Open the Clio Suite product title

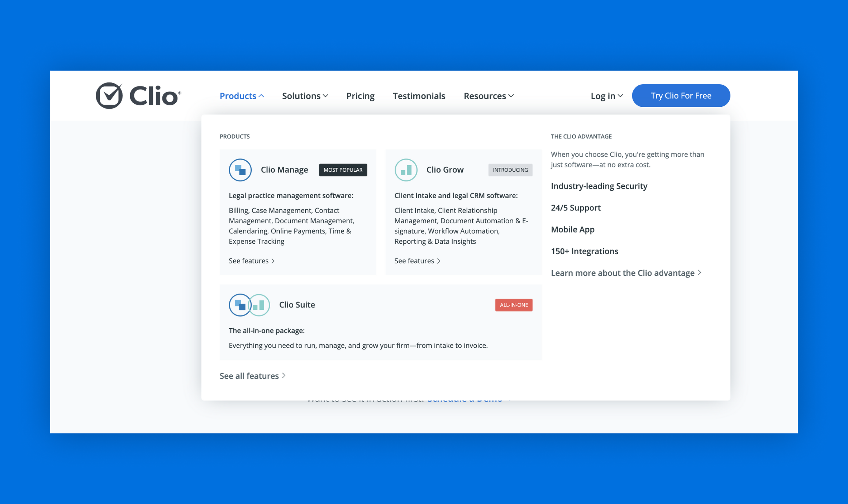click(x=297, y=305)
